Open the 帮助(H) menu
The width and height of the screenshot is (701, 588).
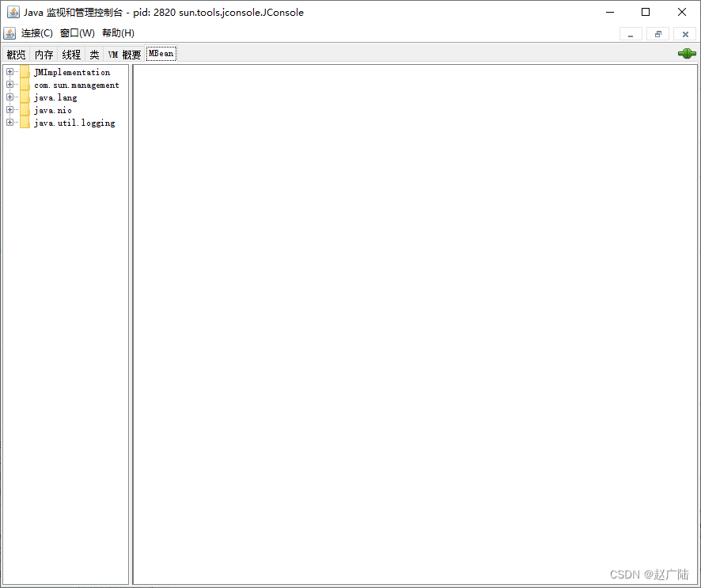coord(118,33)
